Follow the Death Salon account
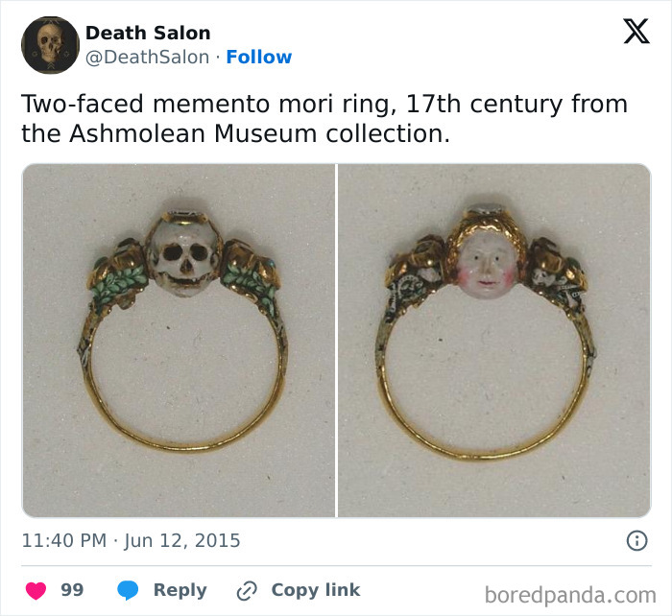Viewport: 672px width, 616px height. click(259, 57)
